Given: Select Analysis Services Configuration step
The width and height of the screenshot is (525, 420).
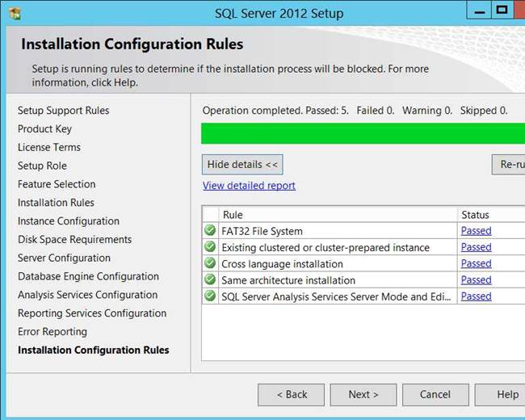Looking at the screenshot, I should click(x=88, y=295).
